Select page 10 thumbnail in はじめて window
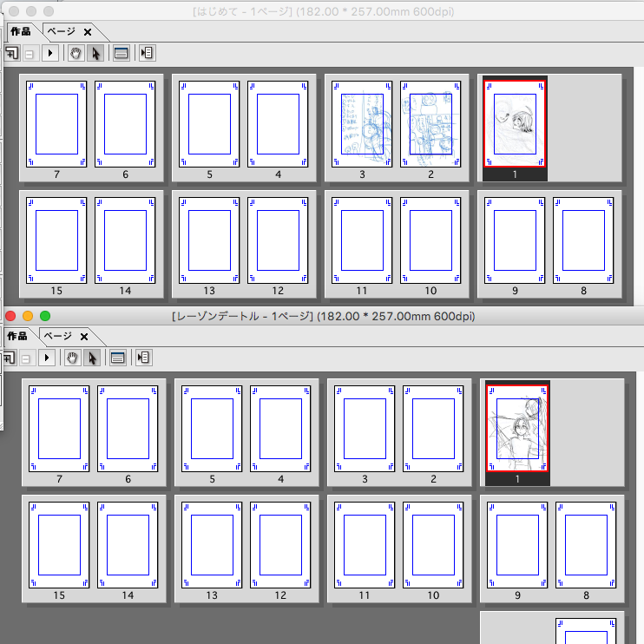The width and height of the screenshot is (644, 644). click(x=430, y=240)
